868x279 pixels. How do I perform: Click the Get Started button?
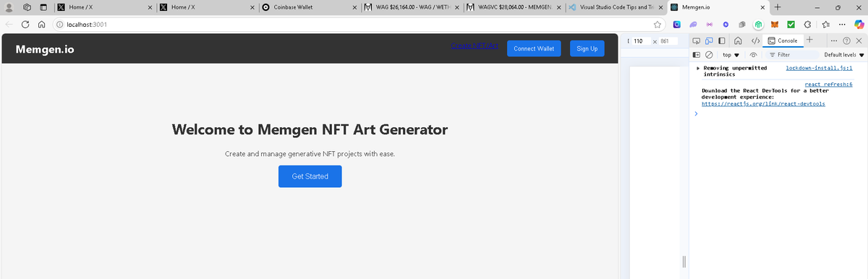click(310, 176)
